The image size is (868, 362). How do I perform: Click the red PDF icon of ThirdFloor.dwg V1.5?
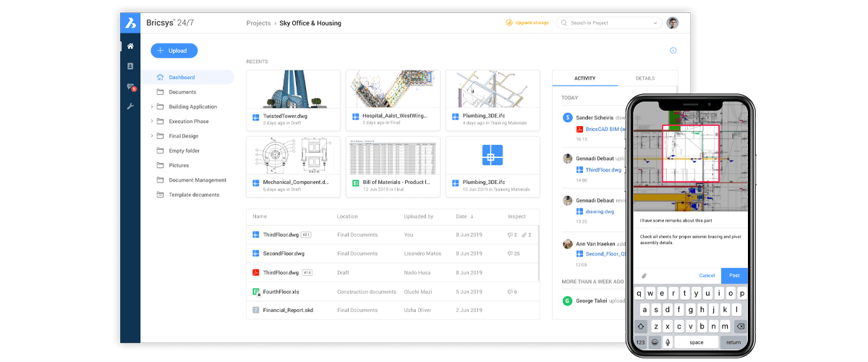tap(256, 272)
